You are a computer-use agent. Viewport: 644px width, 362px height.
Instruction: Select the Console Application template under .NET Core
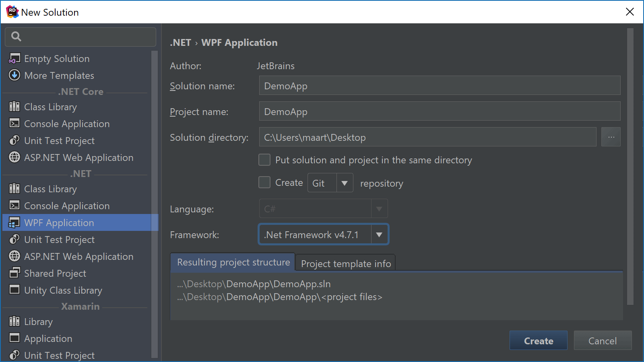[x=66, y=123]
